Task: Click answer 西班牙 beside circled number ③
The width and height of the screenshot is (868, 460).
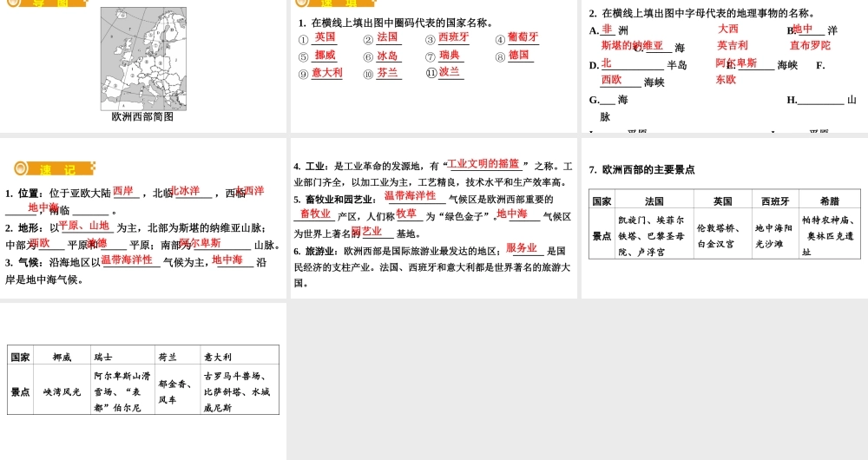Action: (453, 37)
